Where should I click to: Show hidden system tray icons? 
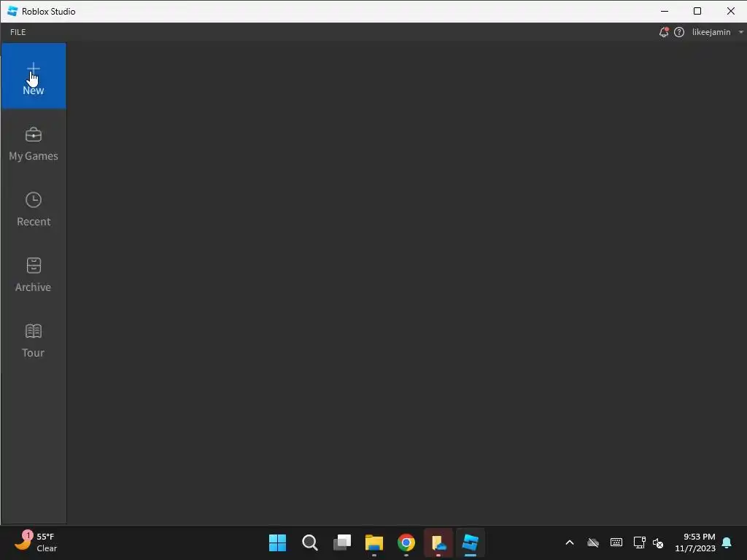tap(570, 542)
